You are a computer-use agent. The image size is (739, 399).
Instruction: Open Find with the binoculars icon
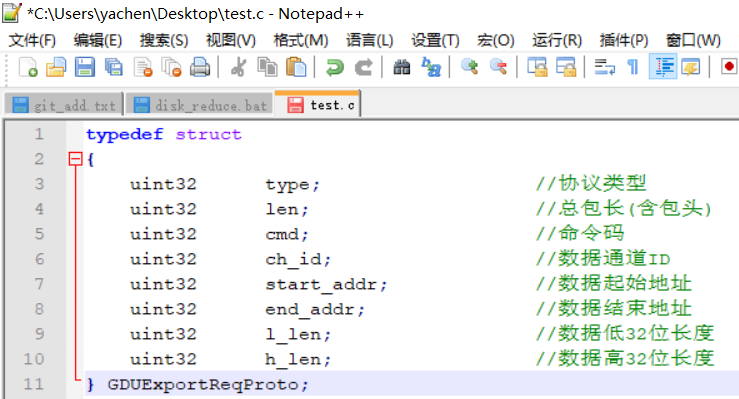point(402,67)
